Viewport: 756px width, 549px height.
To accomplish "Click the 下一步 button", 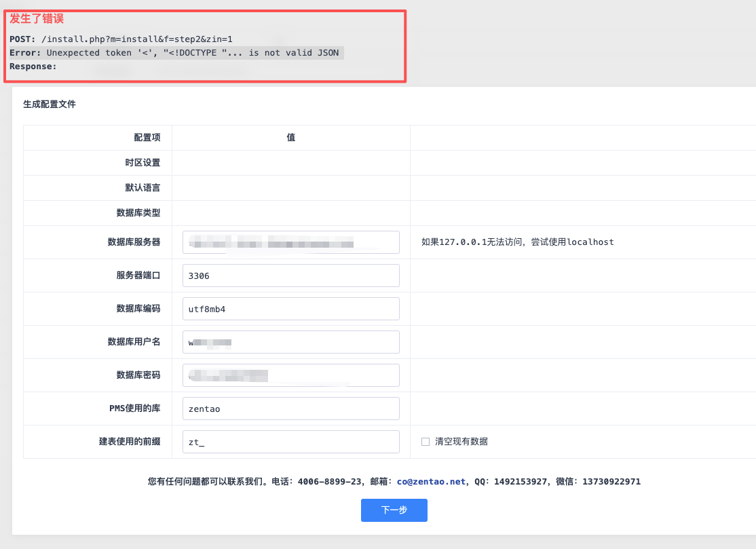I will pyautogui.click(x=394, y=510).
